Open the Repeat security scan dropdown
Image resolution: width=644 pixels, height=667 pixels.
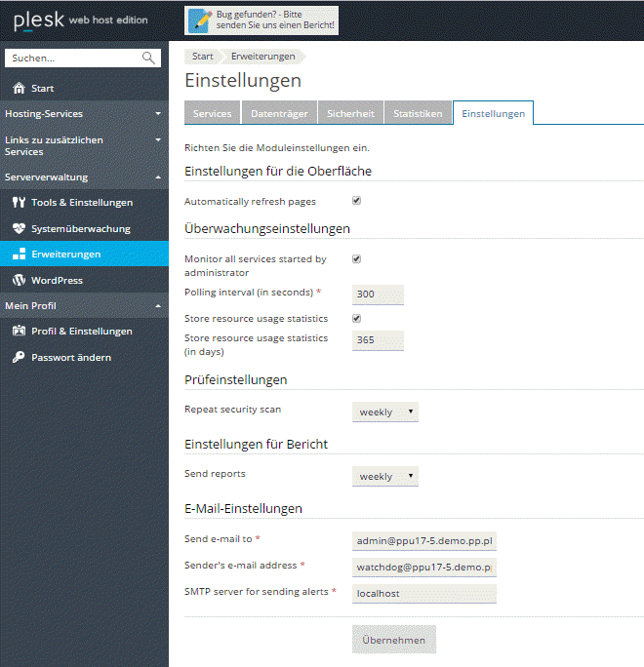pyautogui.click(x=385, y=412)
